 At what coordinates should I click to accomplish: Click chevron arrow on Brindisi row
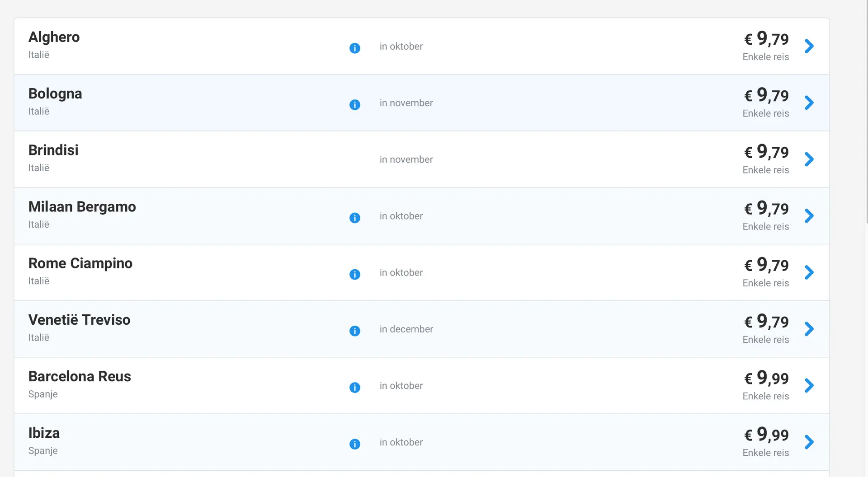[809, 159]
